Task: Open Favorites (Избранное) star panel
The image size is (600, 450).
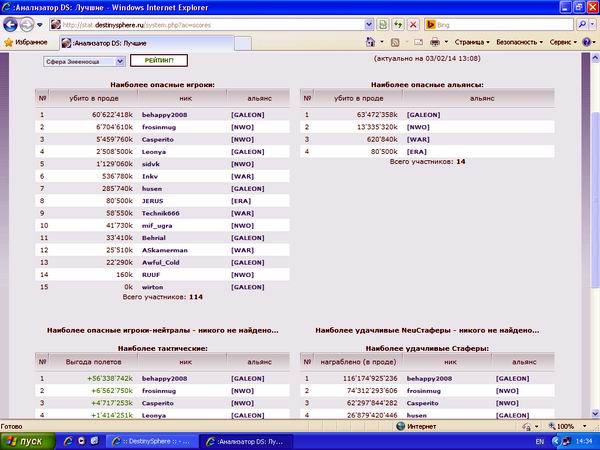Action: [27, 43]
